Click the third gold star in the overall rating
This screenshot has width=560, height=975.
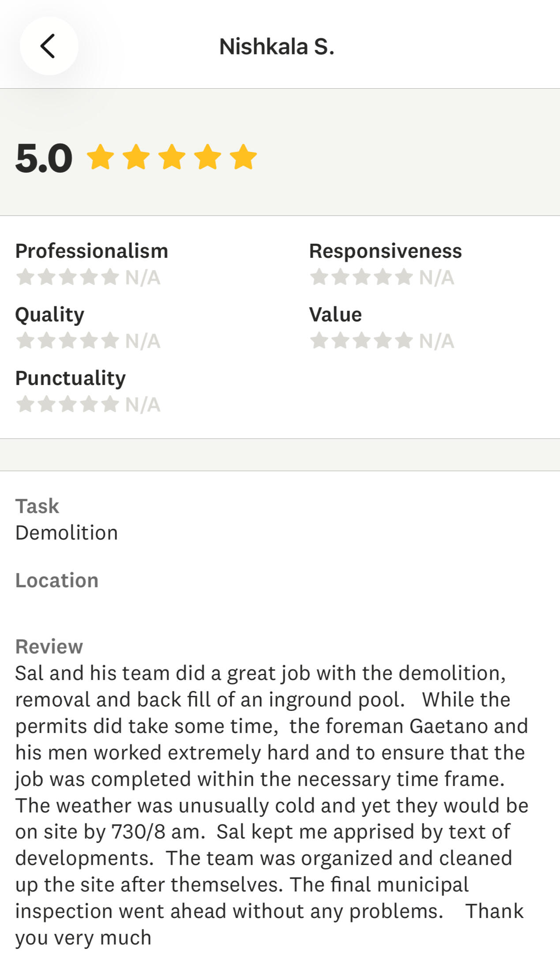click(172, 157)
